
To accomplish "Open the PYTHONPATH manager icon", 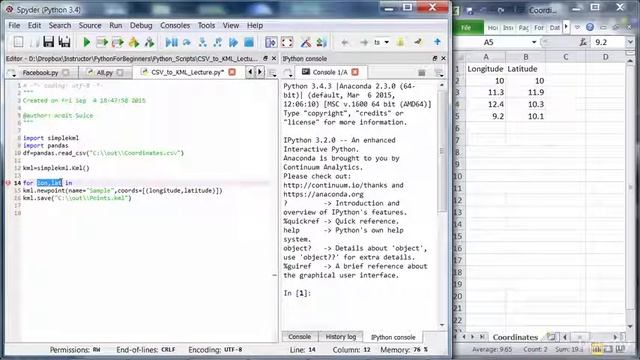I will [322, 42].
